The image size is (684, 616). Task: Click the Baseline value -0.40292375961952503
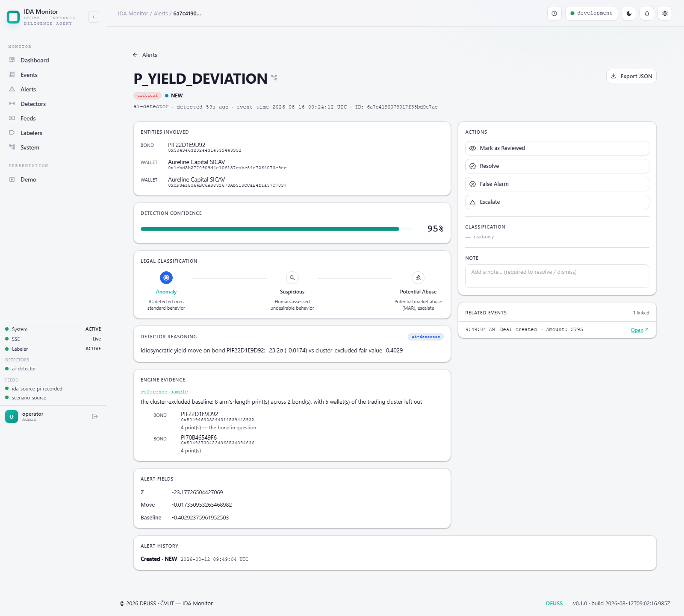click(200, 518)
